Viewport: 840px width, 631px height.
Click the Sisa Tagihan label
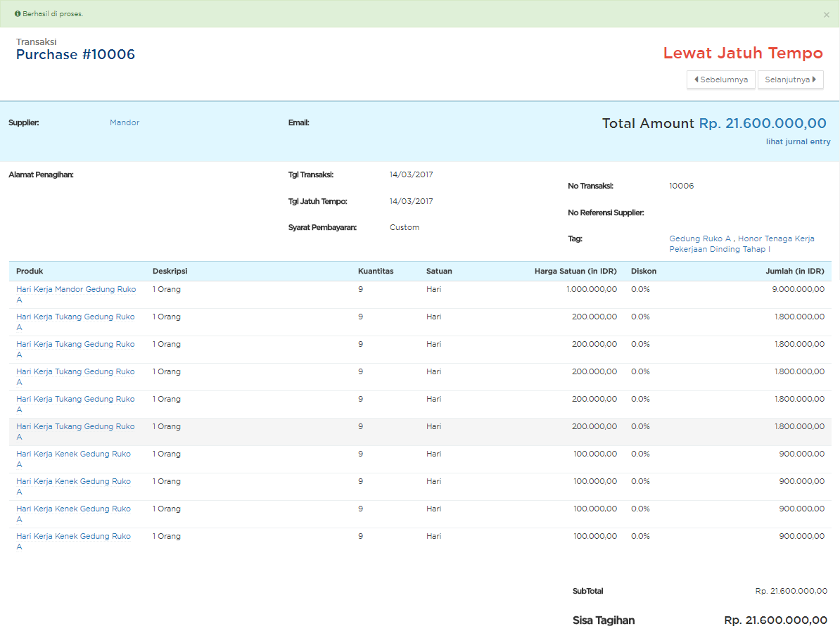click(603, 620)
